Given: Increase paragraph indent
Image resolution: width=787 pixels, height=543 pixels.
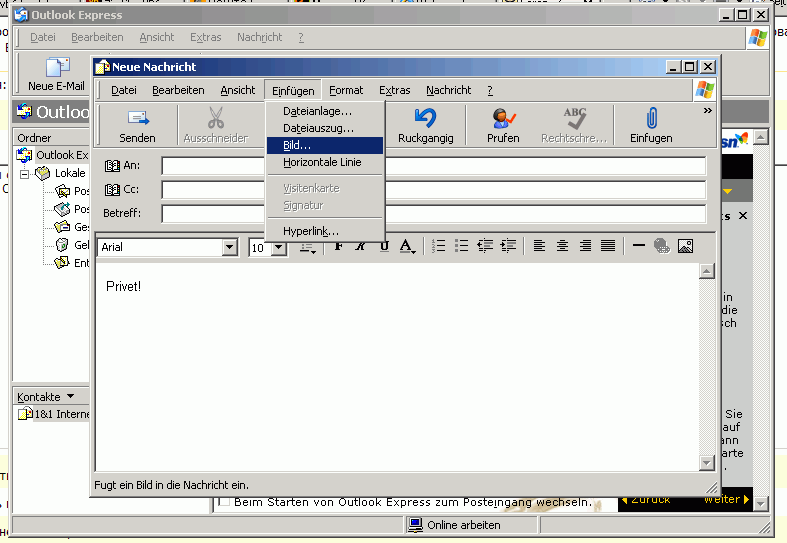Looking at the screenshot, I should [508, 246].
